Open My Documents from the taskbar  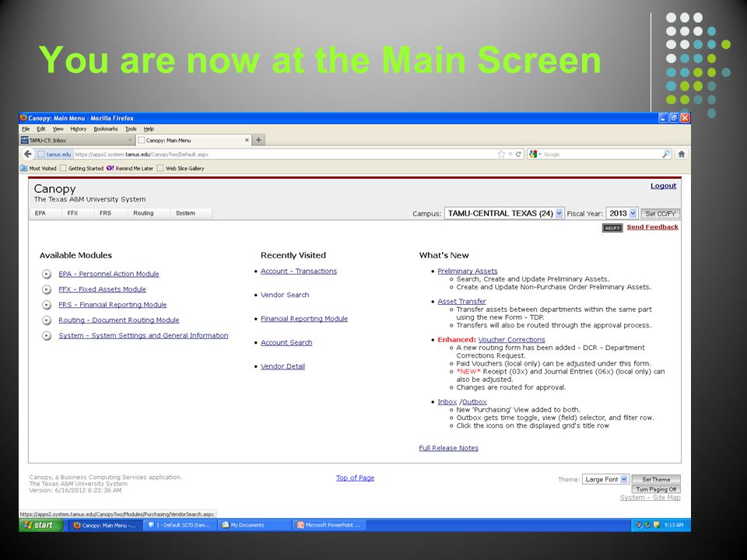coord(254,525)
